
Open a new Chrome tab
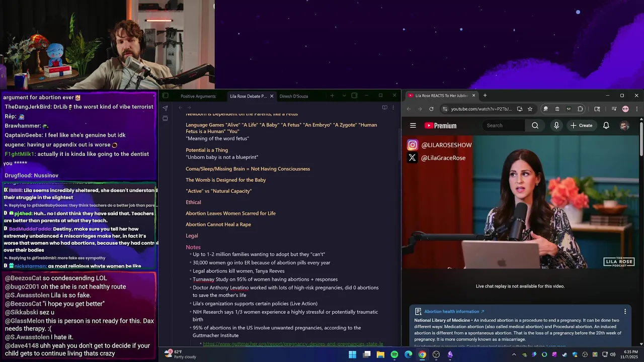pos(485,96)
